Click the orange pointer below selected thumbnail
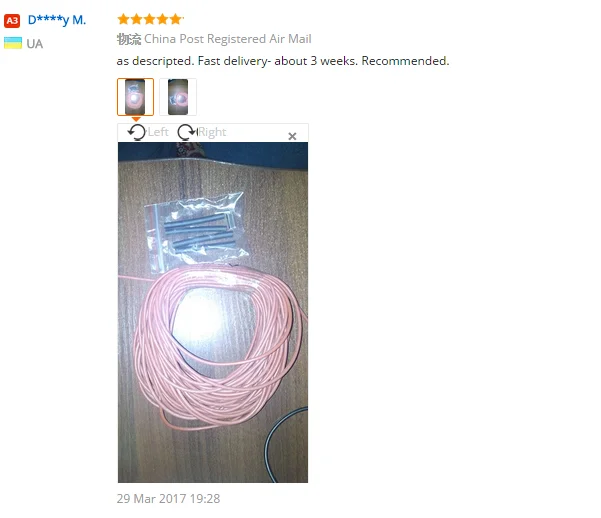Image resolution: width=601 pixels, height=518 pixels. coord(136,119)
